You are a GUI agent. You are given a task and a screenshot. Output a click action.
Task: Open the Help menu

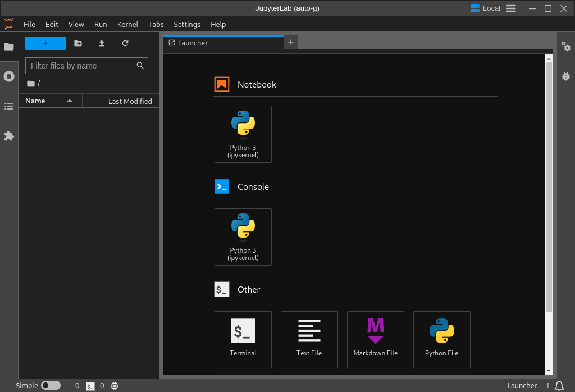tap(218, 25)
